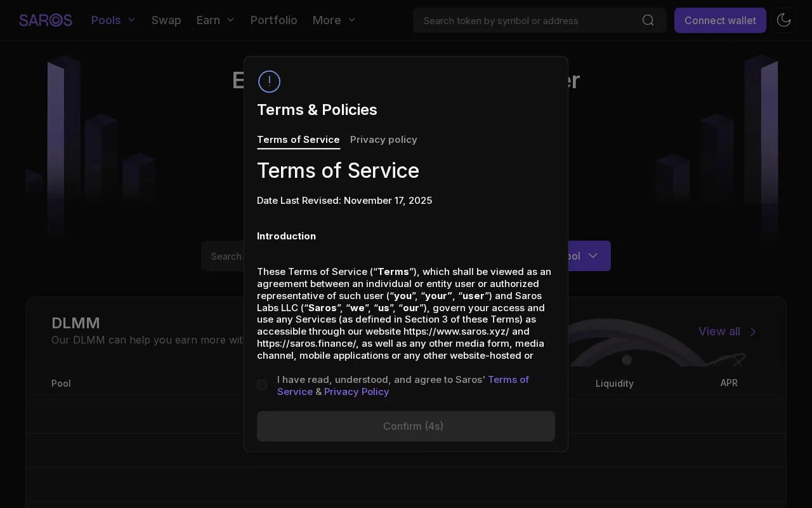Click View all DLMM link
The height and width of the screenshot is (508, 812).
coord(719,331)
